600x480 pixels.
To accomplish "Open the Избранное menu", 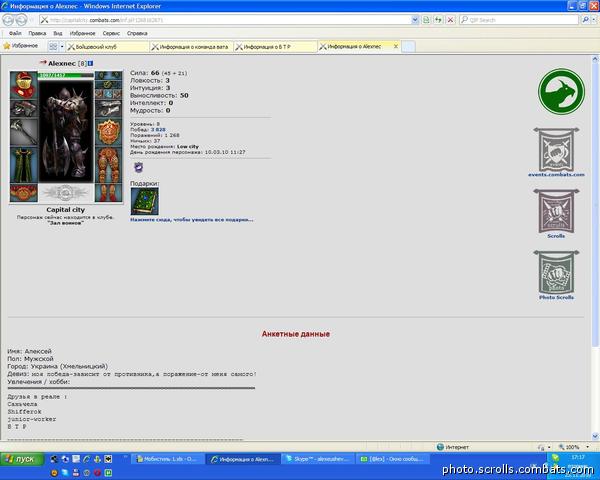I will click(82, 33).
